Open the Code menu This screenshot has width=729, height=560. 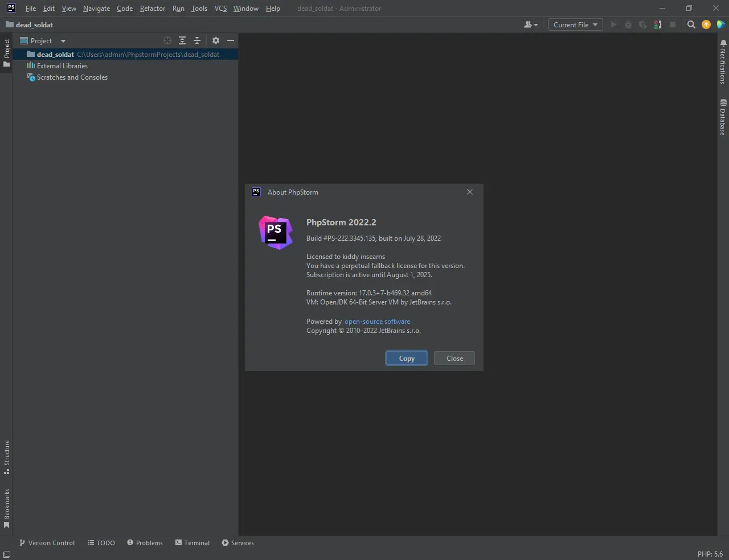point(125,9)
